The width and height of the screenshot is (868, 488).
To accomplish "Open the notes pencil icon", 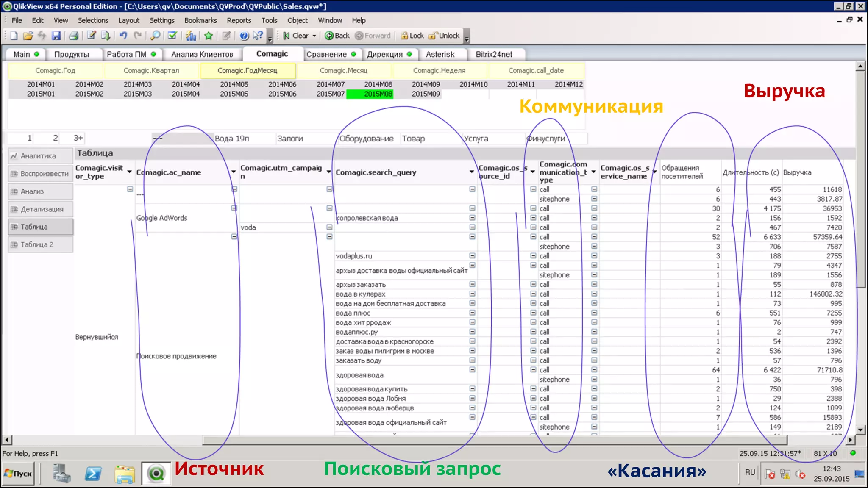I will tap(226, 36).
